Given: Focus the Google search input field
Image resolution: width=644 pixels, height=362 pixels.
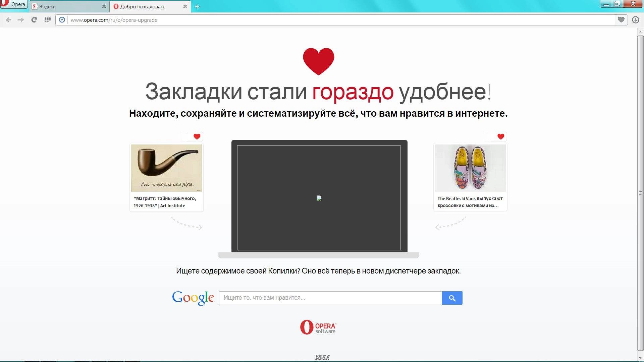Looking at the screenshot, I should click(330, 298).
